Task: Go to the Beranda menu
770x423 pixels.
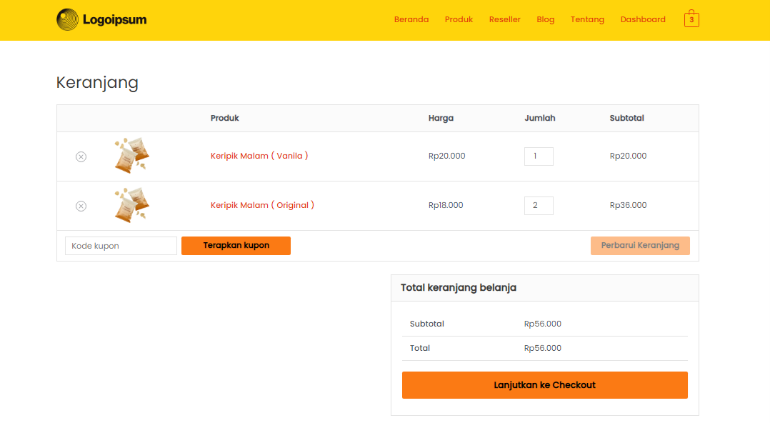Action: click(x=411, y=19)
